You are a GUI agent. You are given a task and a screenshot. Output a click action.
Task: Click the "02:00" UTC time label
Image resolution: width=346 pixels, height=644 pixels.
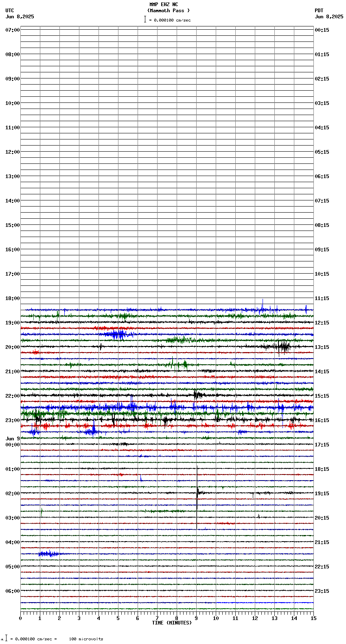[x=13, y=494]
